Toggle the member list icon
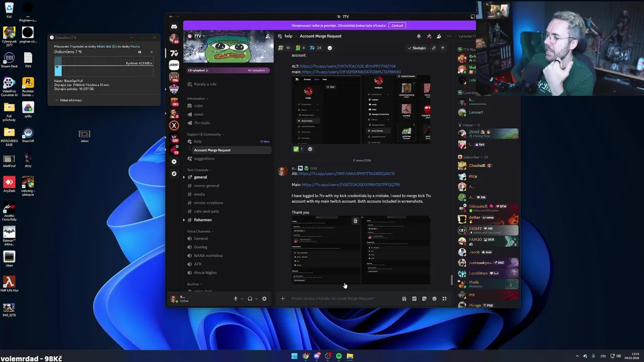The width and height of the screenshot is (644, 362). (439, 36)
